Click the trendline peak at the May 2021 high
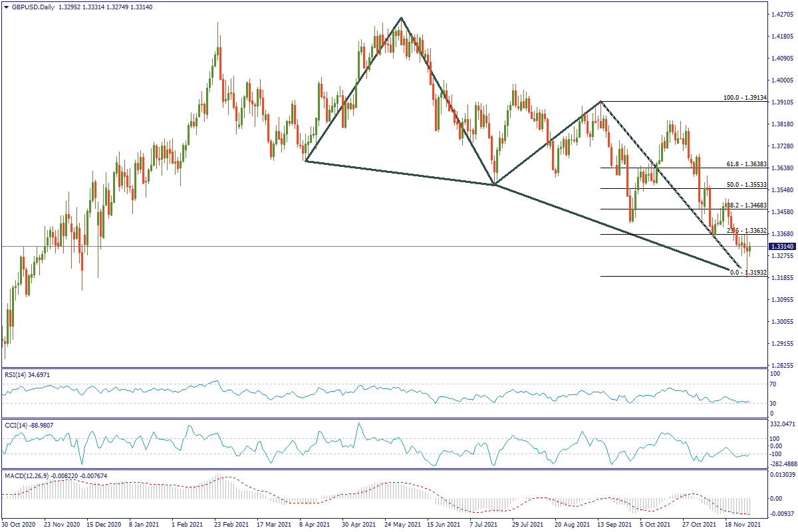Screen dimensions: 798x532 pos(401,18)
